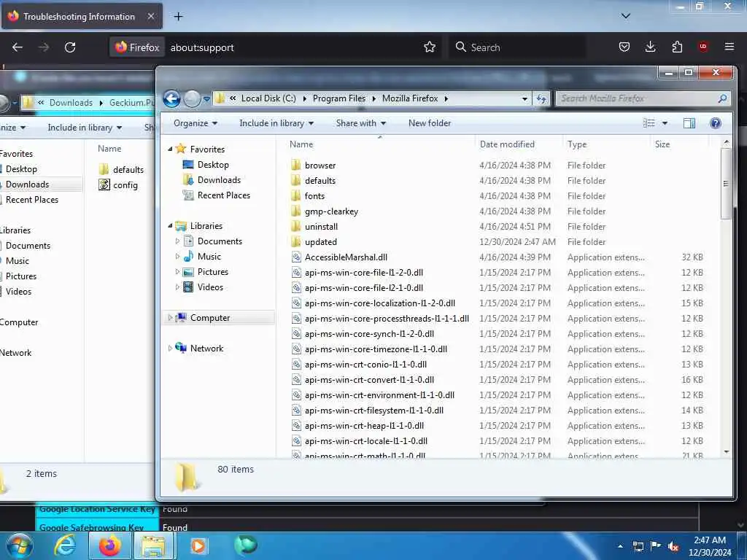Open the More view options dropdown arrow
Screen dimensions: 747x560
tap(665, 123)
